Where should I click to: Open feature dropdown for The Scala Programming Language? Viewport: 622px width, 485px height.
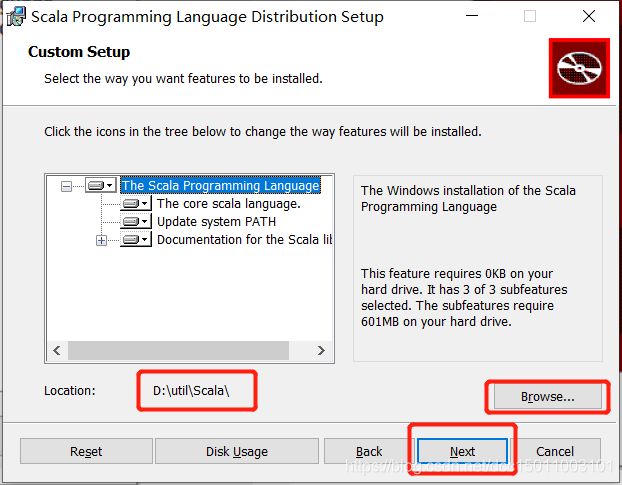[101, 185]
